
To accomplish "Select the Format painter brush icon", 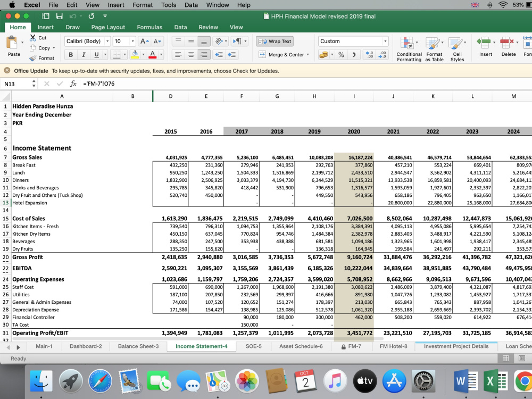I will tap(33, 58).
